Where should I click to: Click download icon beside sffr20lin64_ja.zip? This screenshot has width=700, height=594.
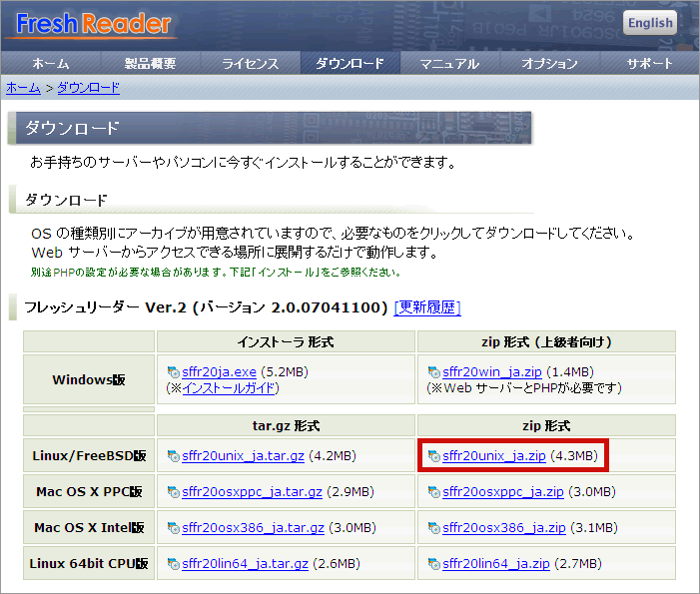pos(434,564)
